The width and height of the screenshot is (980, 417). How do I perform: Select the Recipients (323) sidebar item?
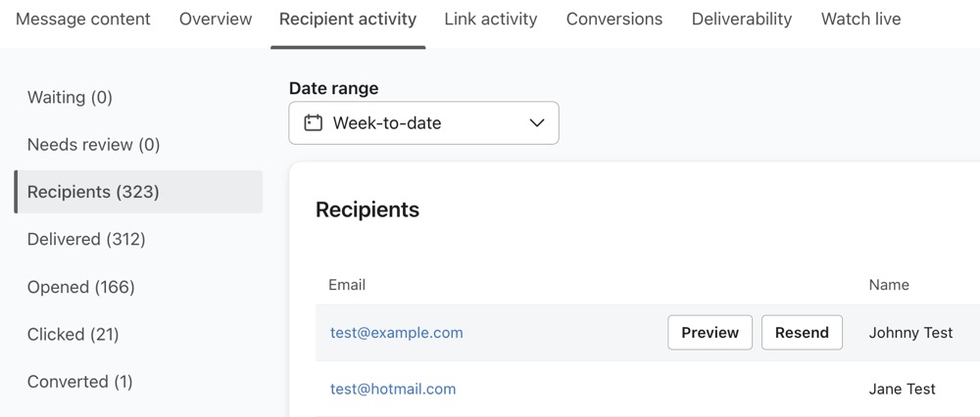[93, 192]
